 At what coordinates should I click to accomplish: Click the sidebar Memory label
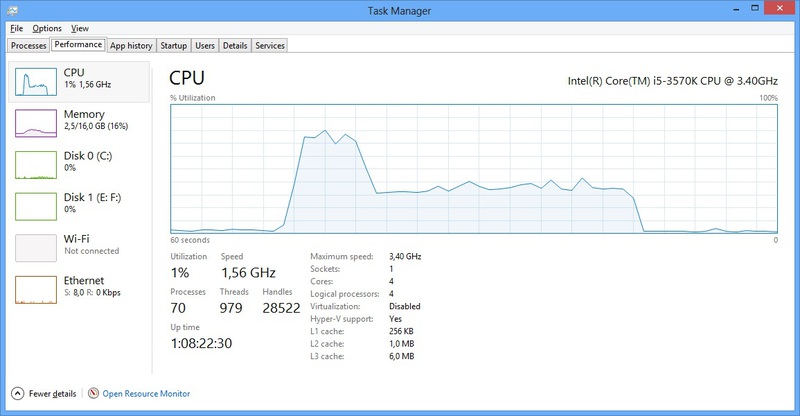coord(84,114)
